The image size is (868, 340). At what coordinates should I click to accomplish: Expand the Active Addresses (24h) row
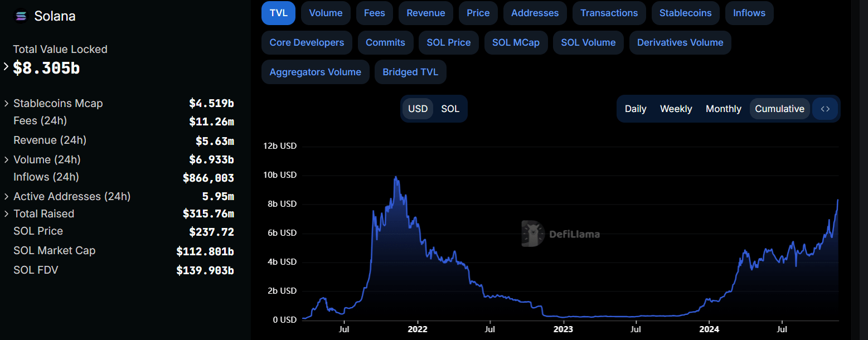pyautogui.click(x=6, y=196)
